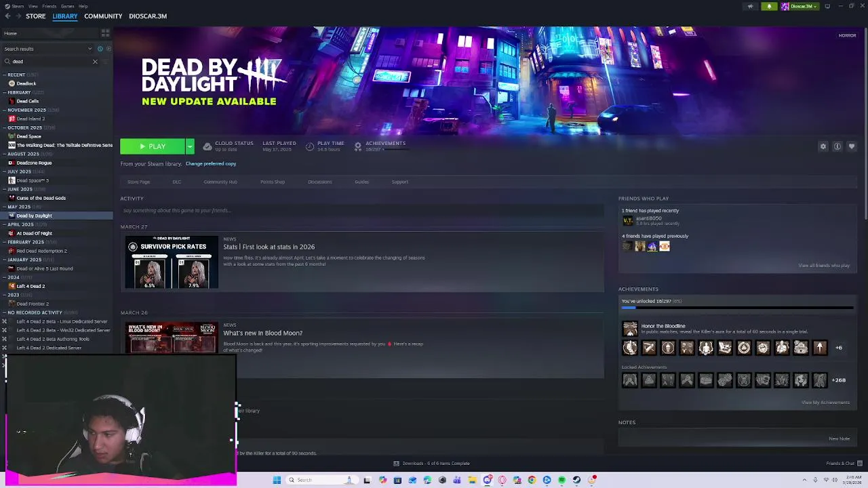Click the Spotify icon in the taskbar
Image resolution: width=868 pixels, height=488 pixels.
pos(561,480)
